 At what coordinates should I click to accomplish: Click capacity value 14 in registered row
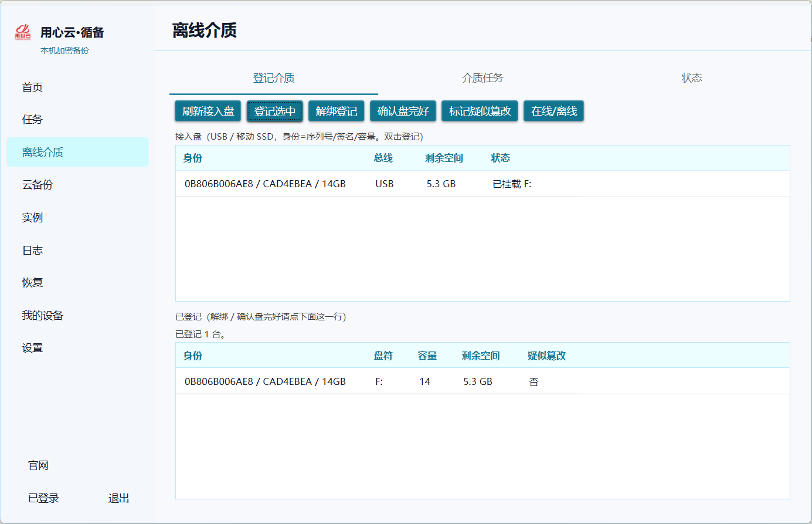(425, 381)
